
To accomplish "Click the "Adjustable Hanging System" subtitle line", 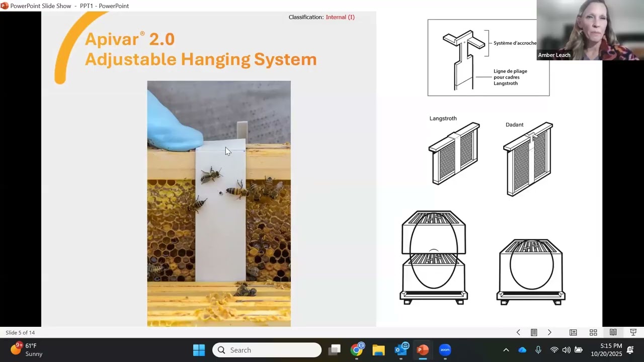I will tap(201, 59).
